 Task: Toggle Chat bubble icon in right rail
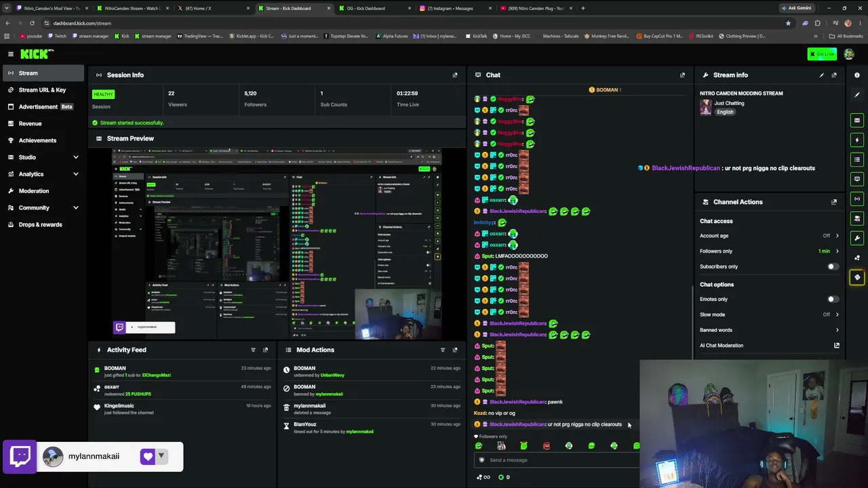tap(857, 179)
